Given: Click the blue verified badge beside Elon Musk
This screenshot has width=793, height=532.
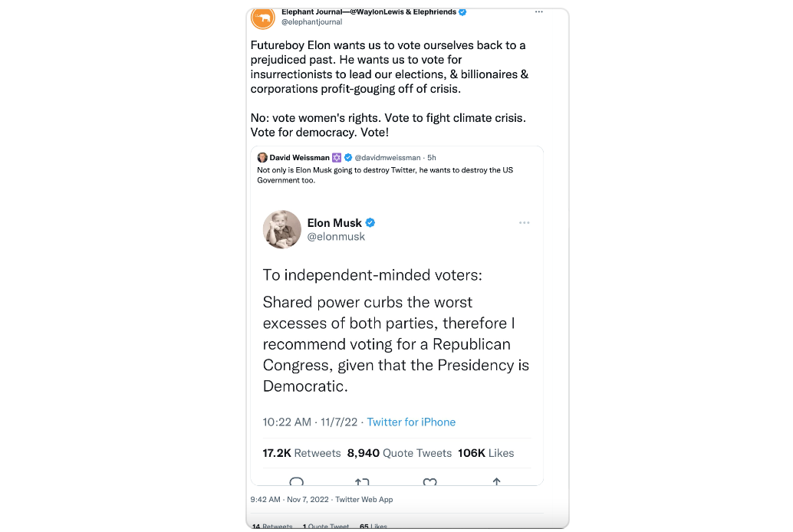Looking at the screenshot, I should [x=370, y=223].
